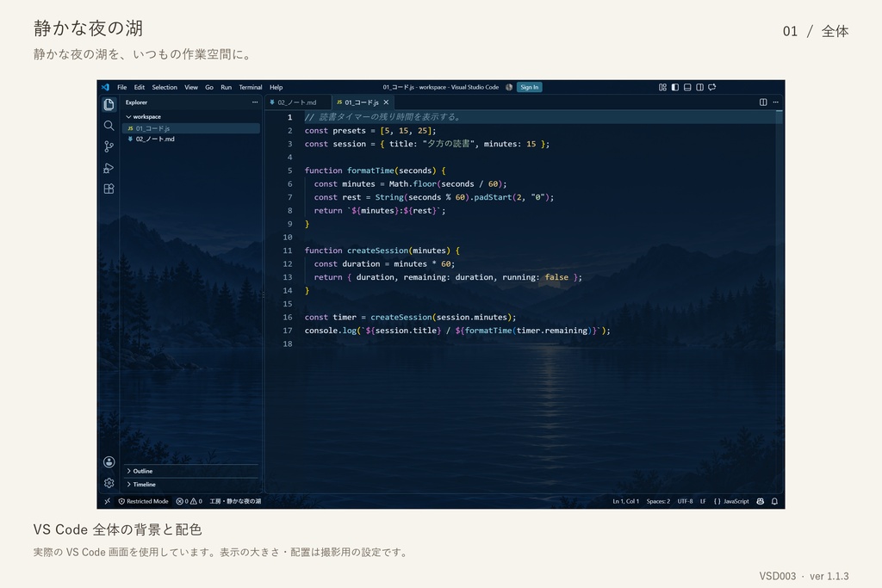Click the false value on line 13

pyautogui.click(x=556, y=277)
